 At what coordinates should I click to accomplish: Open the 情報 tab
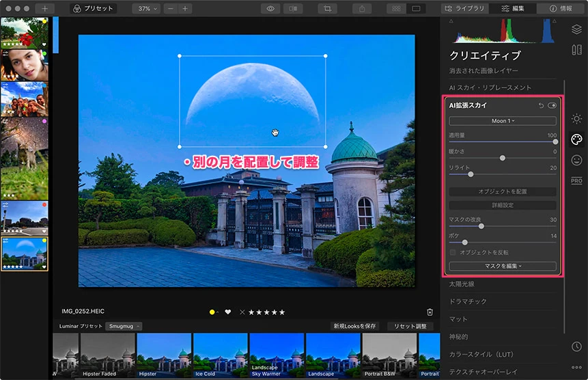pos(561,8)
